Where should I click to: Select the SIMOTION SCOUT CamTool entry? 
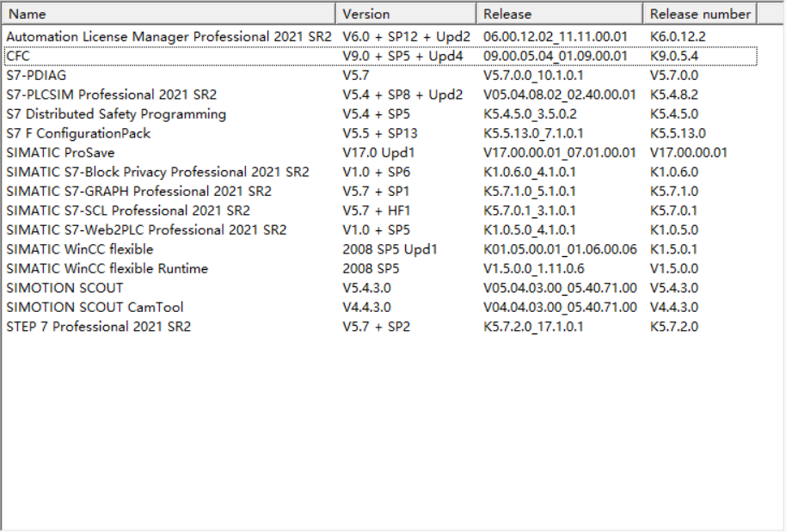[95, 308]
